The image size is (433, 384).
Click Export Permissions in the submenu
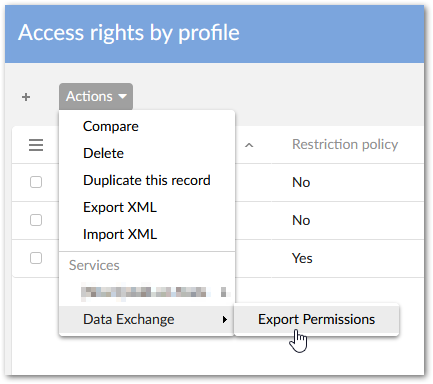pos(316,319)
